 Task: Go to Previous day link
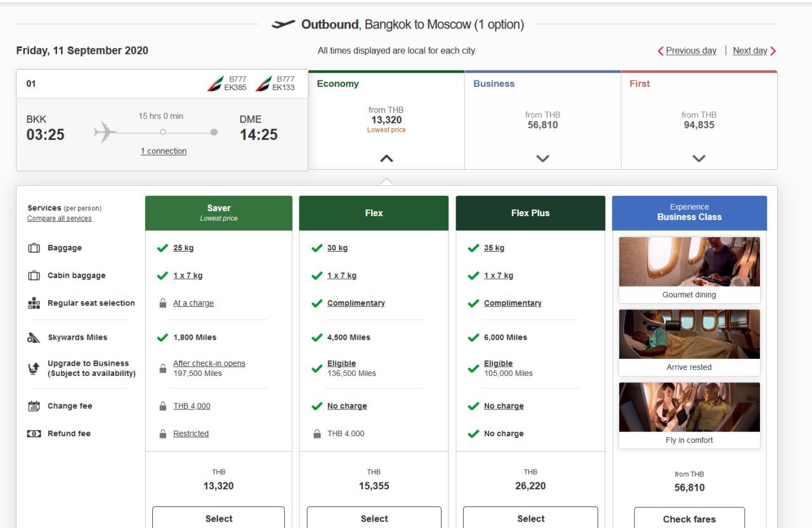691,51
